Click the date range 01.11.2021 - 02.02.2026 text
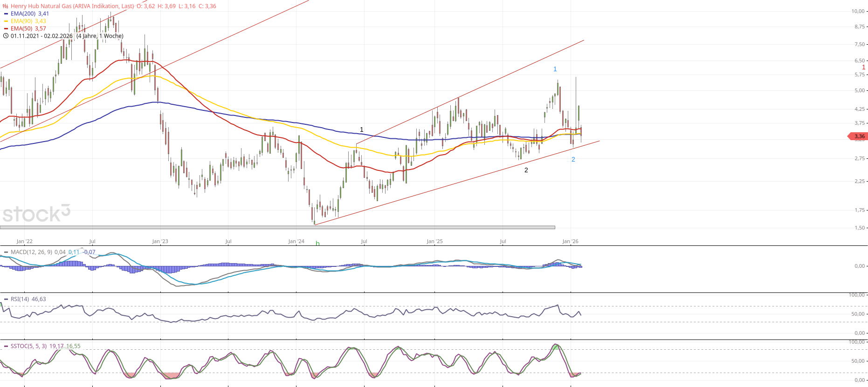This screenshot has height=387, width=868. (x=42, y=36)
